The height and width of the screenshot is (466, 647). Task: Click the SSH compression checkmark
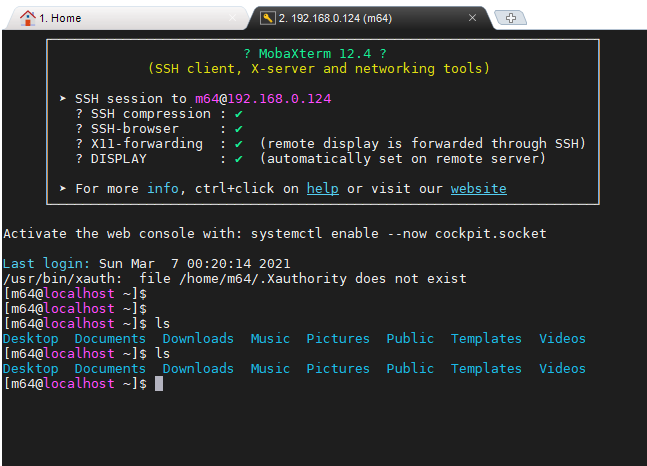tap(238, 114)
